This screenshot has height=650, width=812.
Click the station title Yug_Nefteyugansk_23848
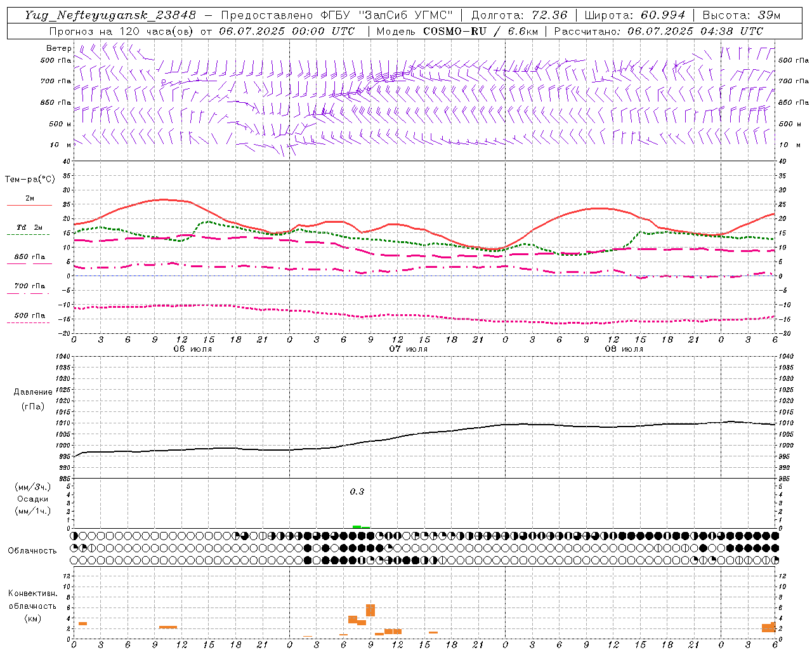pos(110,15)
